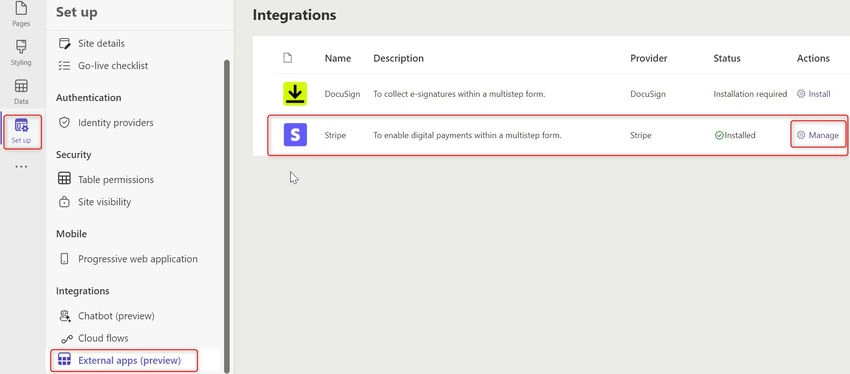The width and height of the screenshot is (850, 374).
Task: Click the DocuSign logo icon
Action: pyautogui.click(x=295, y=94)
